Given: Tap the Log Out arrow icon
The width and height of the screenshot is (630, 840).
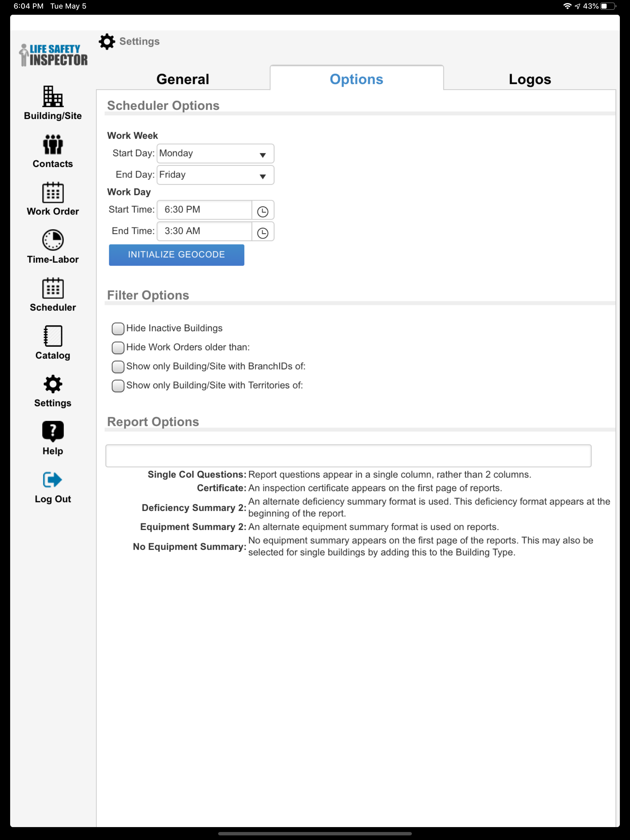Looking at the screenshot, I should [x=52, y=480].
